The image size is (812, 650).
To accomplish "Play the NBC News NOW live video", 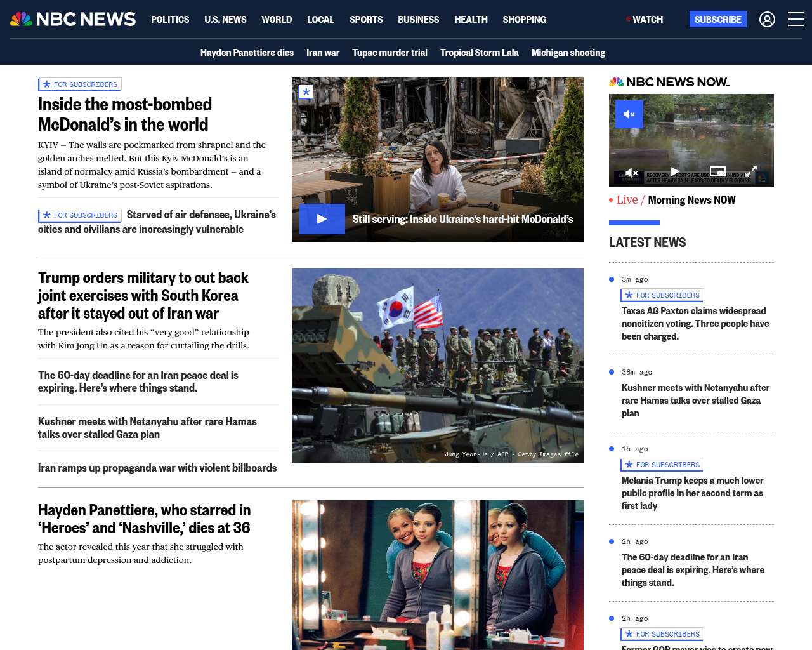I will 674,172.
